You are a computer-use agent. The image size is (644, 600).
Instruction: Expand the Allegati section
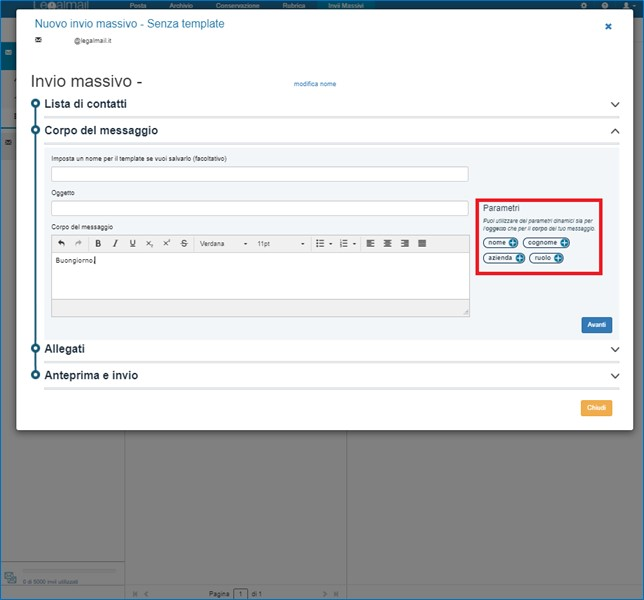click(x=614, y=349)
